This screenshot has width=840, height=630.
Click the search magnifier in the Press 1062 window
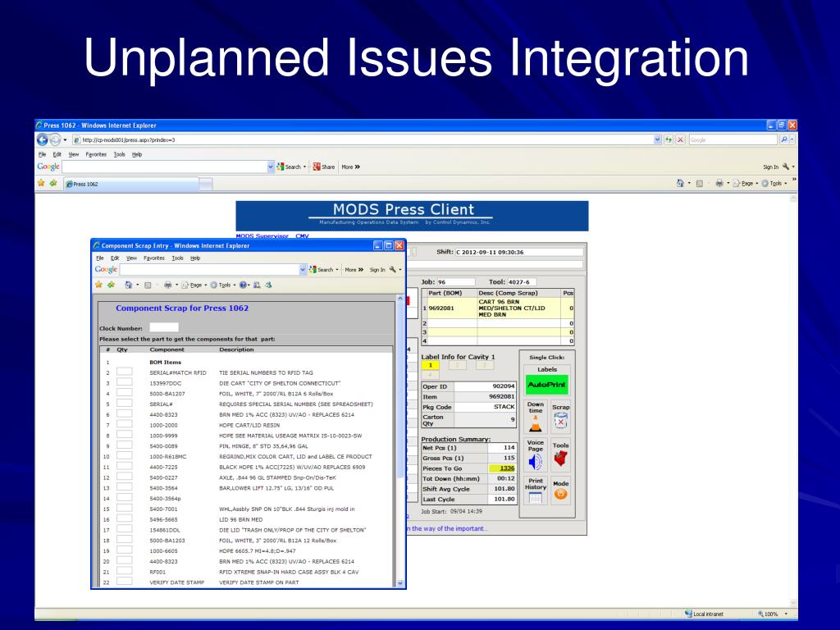click(x=784, y=139)
